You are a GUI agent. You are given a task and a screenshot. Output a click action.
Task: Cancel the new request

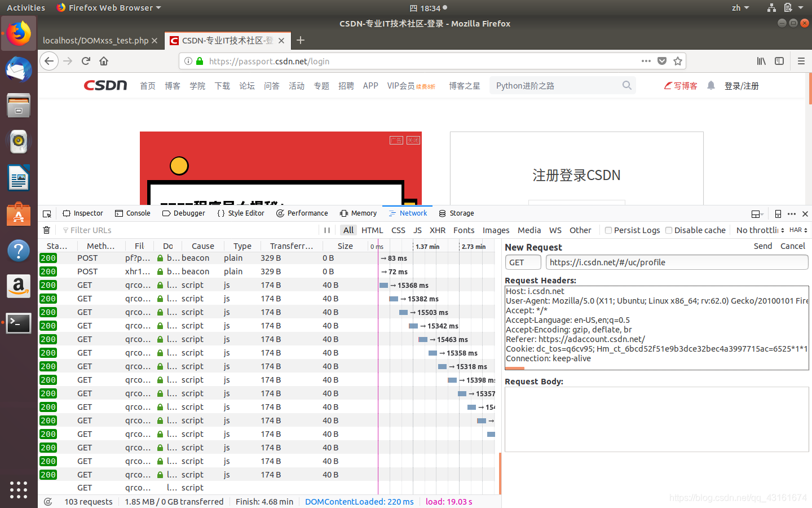pos(793,246)
